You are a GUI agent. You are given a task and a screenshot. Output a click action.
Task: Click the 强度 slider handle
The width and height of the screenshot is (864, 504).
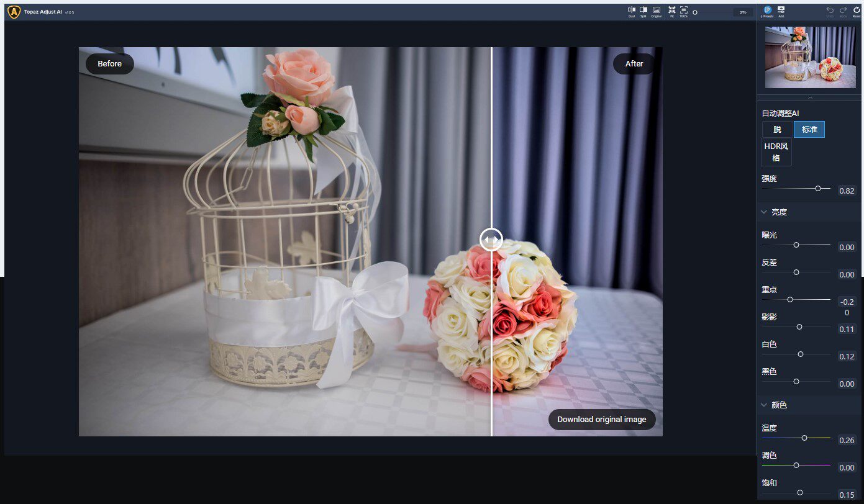pos(818,188)
